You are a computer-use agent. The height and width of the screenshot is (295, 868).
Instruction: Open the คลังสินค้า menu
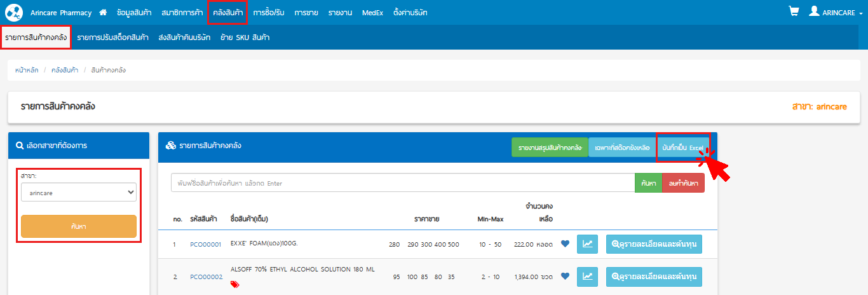(x=227, y=13)
